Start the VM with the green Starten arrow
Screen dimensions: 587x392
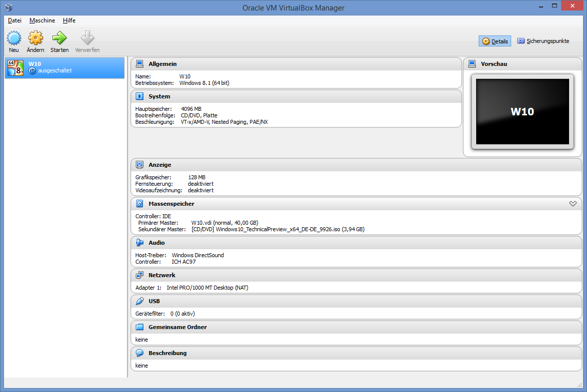59,38
